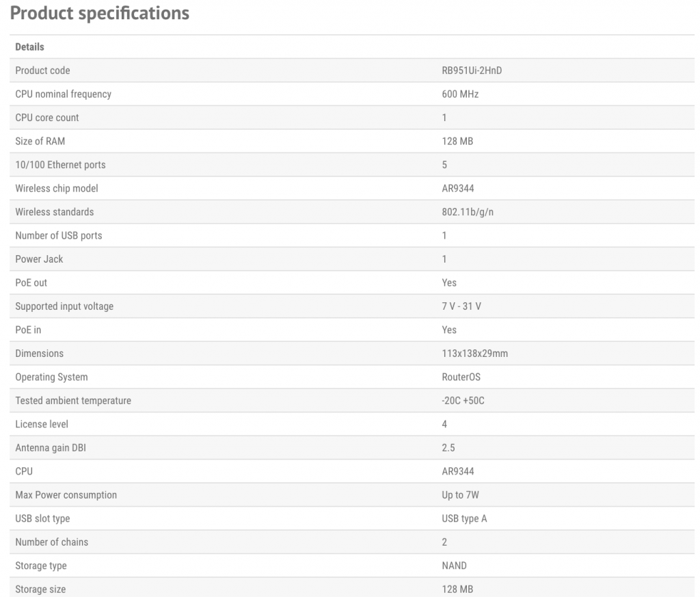Screen dimensions: 700x597
Task: Click the NAND storage type value
Action: pos(454,566)
